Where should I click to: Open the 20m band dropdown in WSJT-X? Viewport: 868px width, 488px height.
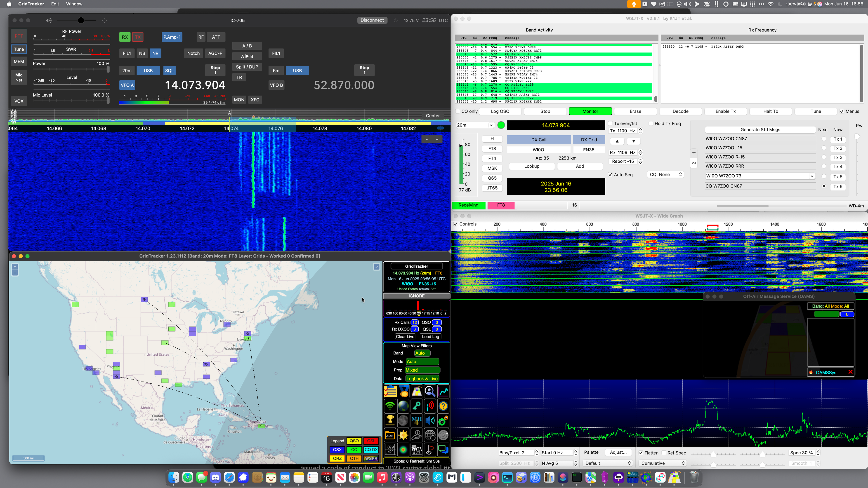(x=475, y=125)
